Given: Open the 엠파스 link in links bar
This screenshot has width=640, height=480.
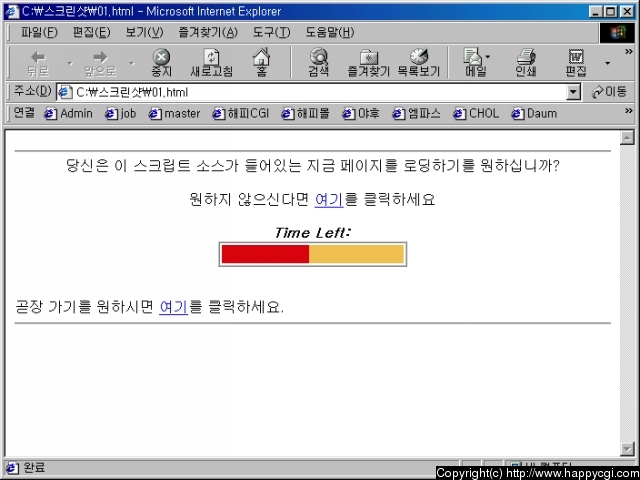Looking at the screenshot, I should pos(416,113).
